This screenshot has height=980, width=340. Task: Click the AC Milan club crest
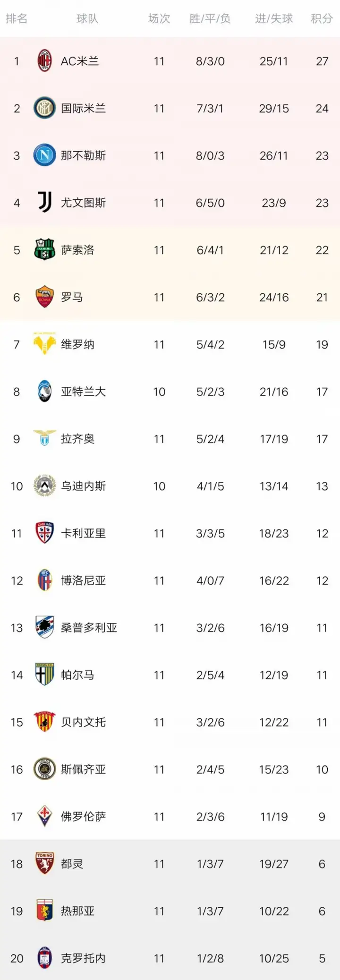tap(44, 61)
